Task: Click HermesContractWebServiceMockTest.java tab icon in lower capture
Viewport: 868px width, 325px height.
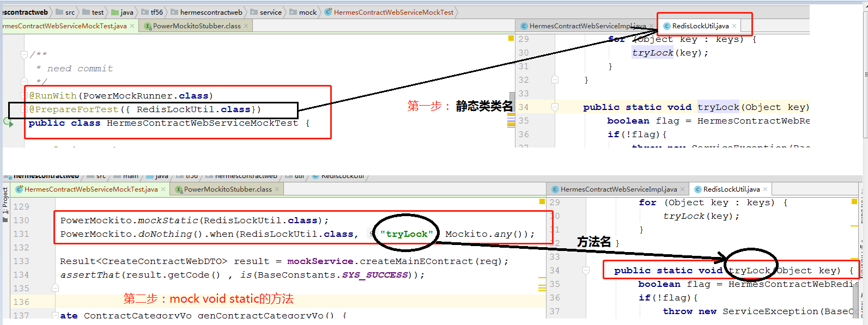Action: pyautogui.click(x=19, y=189)
